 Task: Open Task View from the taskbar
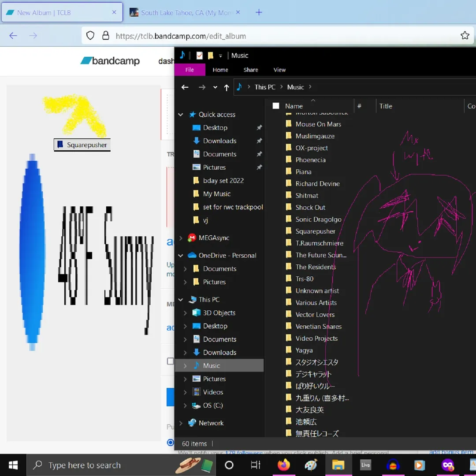click(x=256, y=465)
